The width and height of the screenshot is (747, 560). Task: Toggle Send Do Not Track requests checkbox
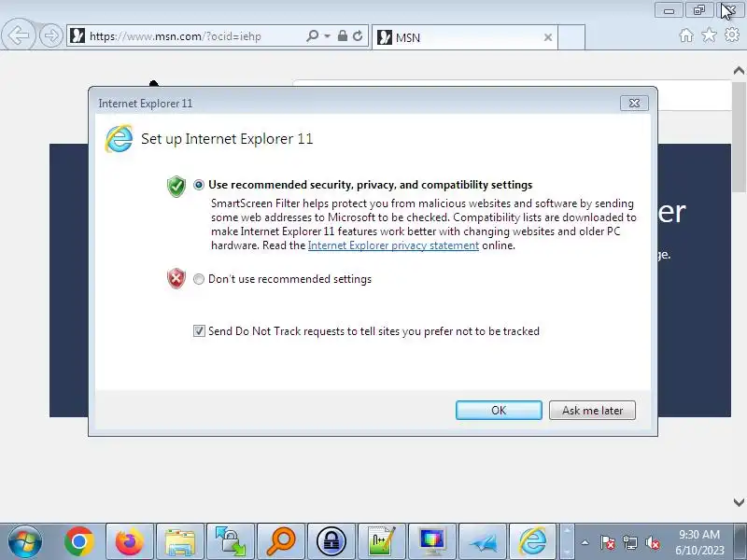click(x=199, y=330)
